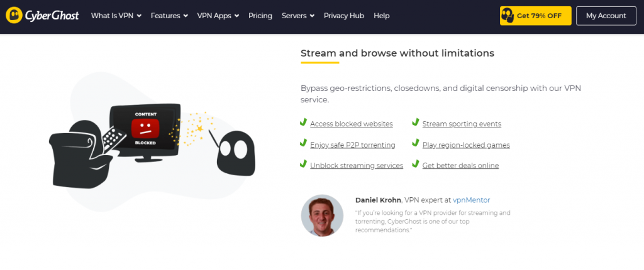Click the Stream and browse without limitations heading
Screen dimensions: 644x270
pyautogui.click(x=397, y=53)
